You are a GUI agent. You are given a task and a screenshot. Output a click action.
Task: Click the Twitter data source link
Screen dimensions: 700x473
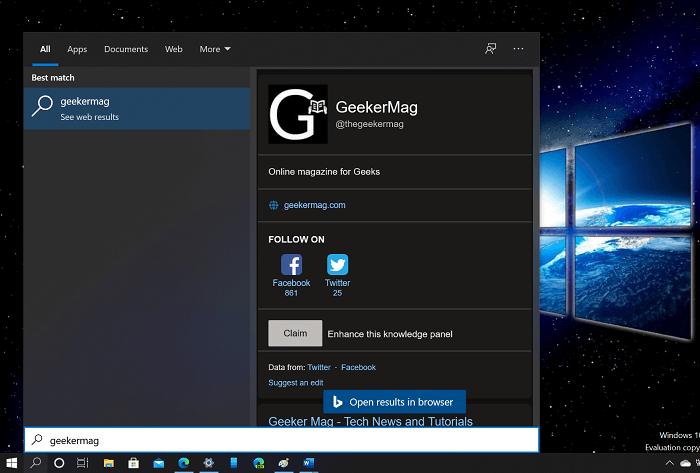coord(319,367)
